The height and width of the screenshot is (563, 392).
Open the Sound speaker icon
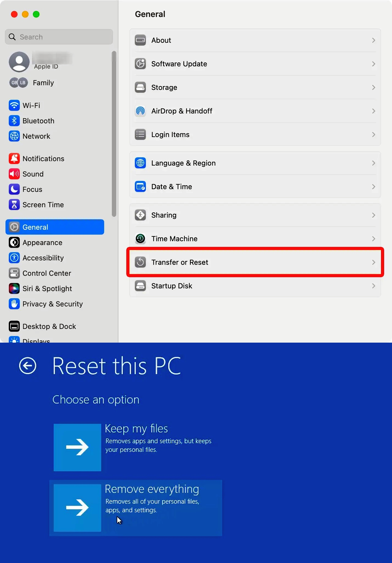[14, 174]
